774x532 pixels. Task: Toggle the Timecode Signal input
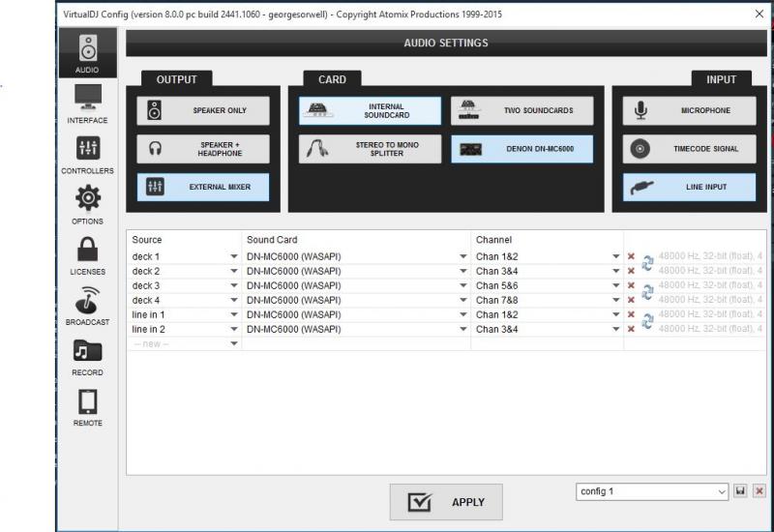coord(689,149)
